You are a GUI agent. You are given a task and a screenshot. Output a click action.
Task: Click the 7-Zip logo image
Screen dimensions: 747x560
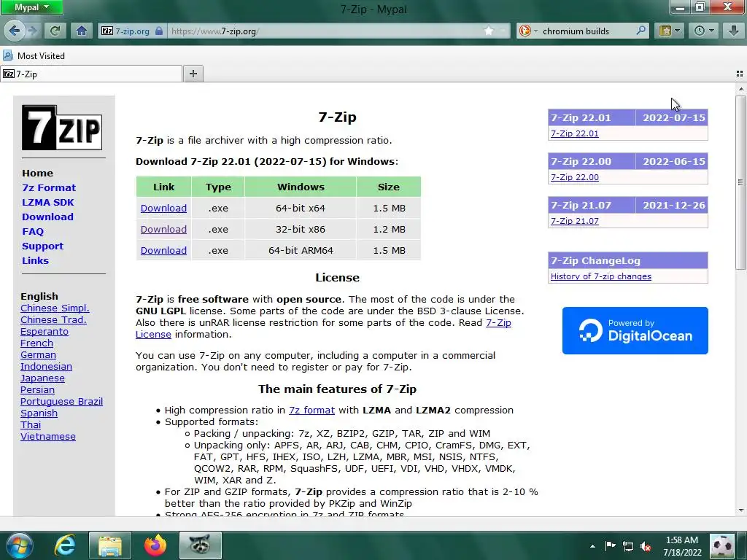click(62, 128)
